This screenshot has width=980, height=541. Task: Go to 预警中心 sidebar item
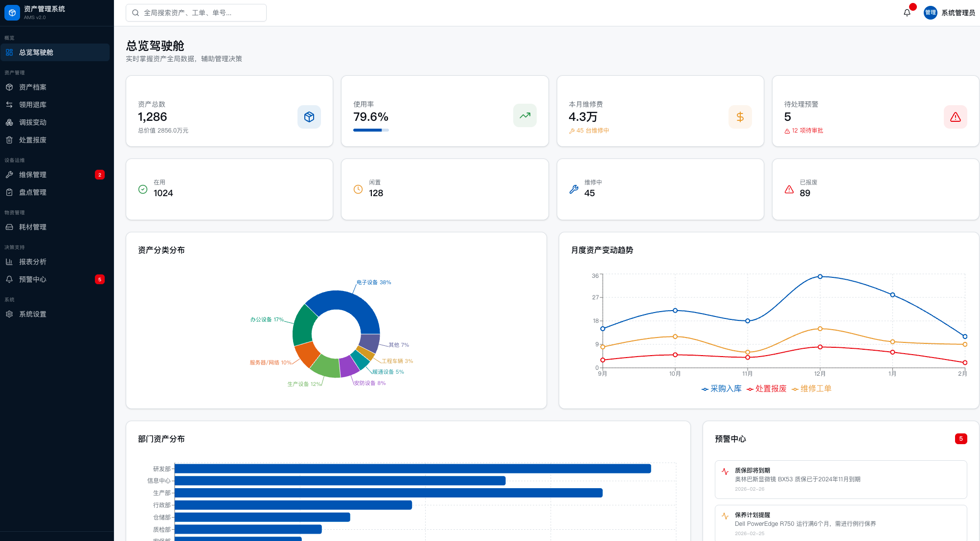click(33, 279)
